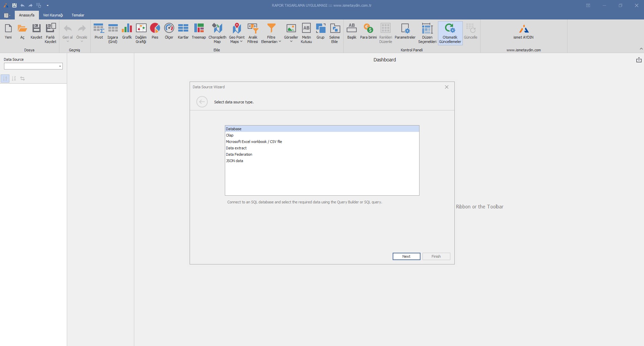
Task: Add a Pies chart item
Action: [155, 32]
